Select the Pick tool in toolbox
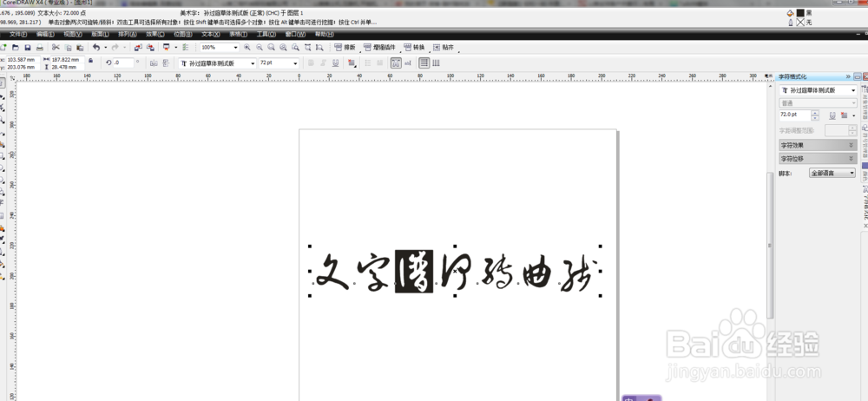Image resolution: width=868 pixels, height=401 pixels. click(x=3, y=83)
